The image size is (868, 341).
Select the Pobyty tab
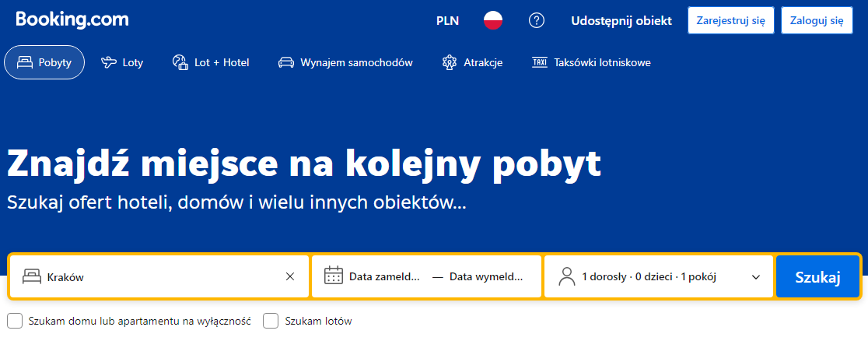[44, 62]
